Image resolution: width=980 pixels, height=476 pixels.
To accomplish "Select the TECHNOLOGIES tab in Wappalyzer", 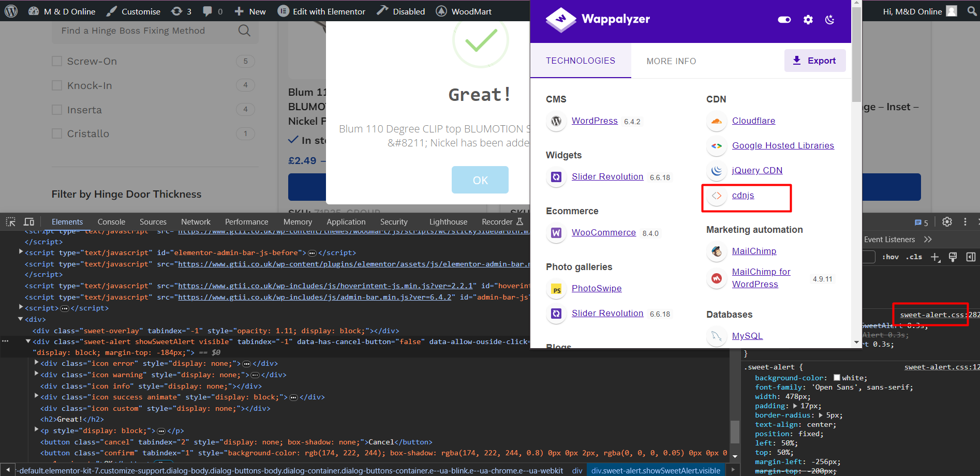I will (581, 61).
